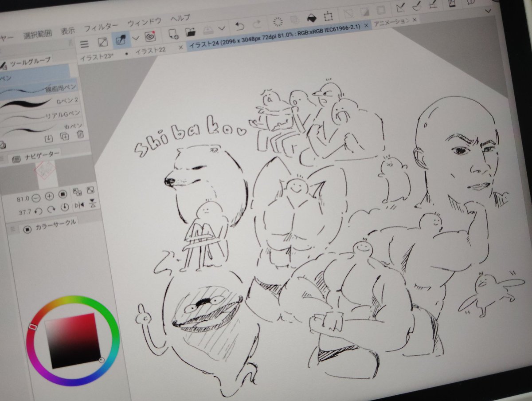Redo using the grayed redo arrow
Viewport: 532px width, 401px height.
(256, 24)
